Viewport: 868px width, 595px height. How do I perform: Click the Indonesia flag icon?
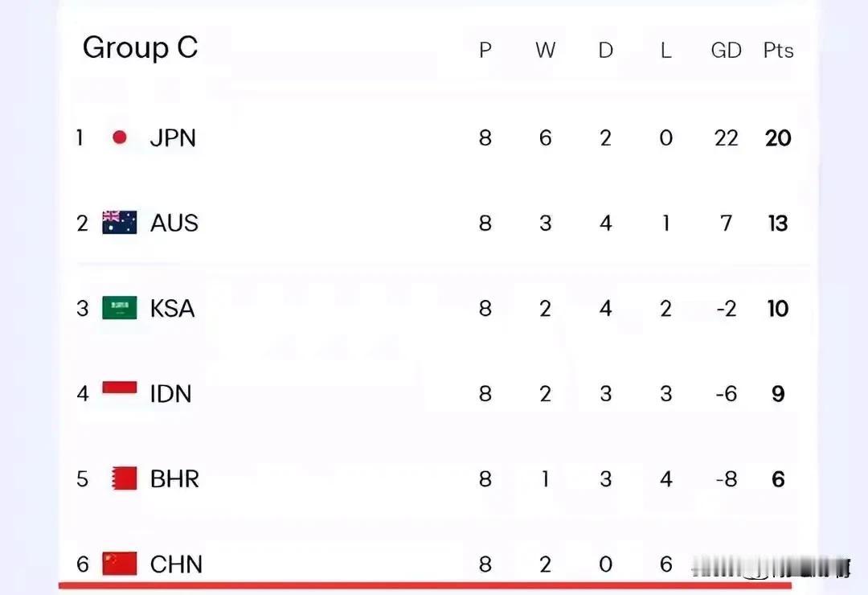(x=120, y=388)
